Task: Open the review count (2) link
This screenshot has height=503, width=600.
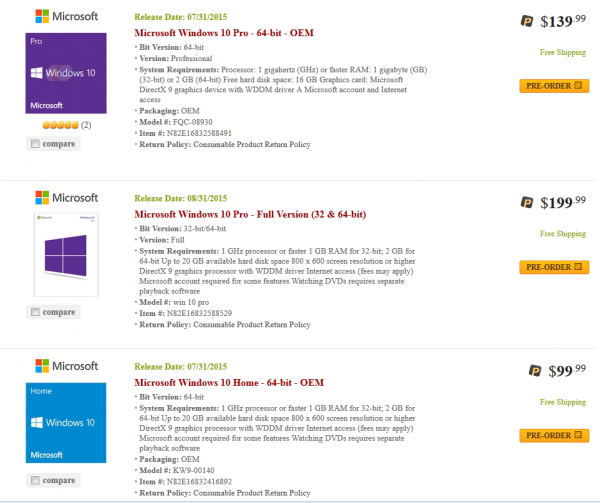Action: [x=86, y=125]
